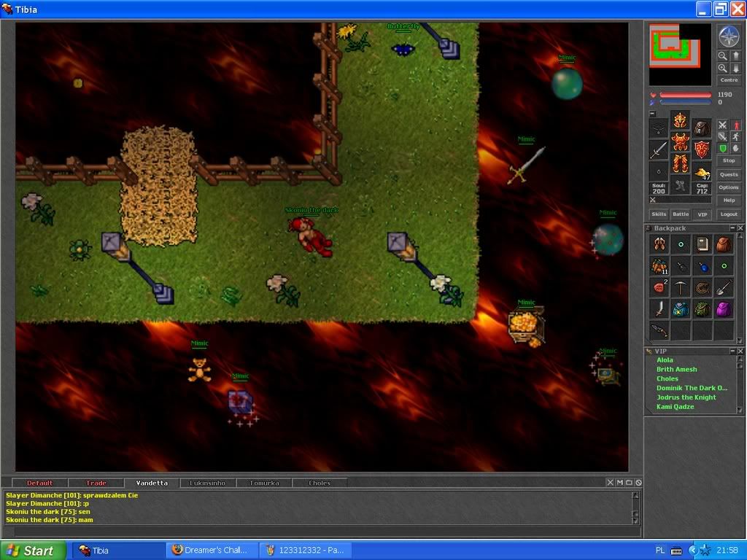This screenshot has height=560, width=747.
Task: Open the Tomurka chat tab
Action: [264, 483]
